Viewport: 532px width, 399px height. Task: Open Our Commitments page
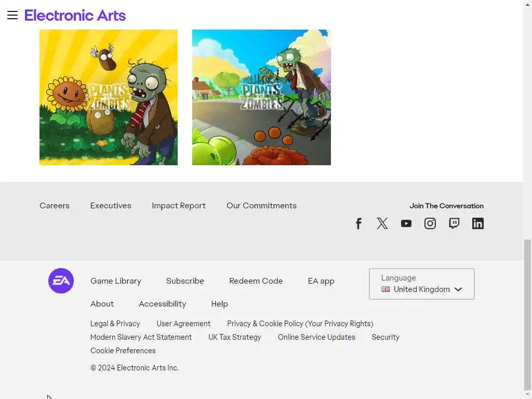[x=262, y=206]
